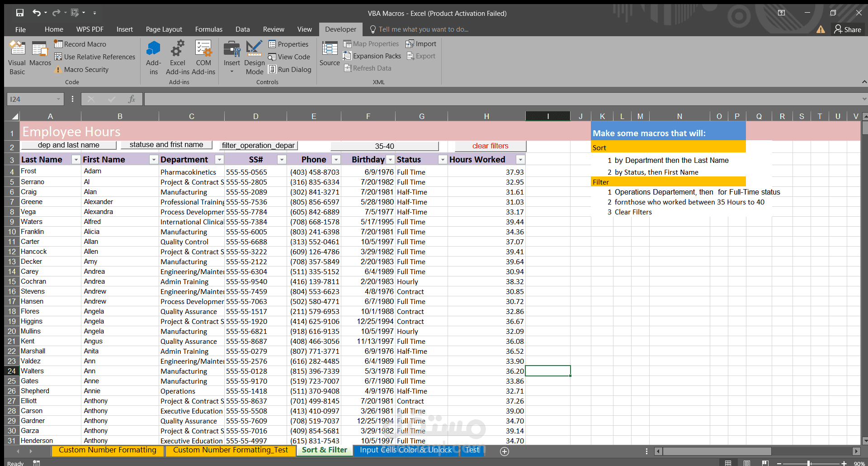This screenshot has height=466, width=868.
Task: Click the 'clear filters' button
Action: click(x=490, y=146)
